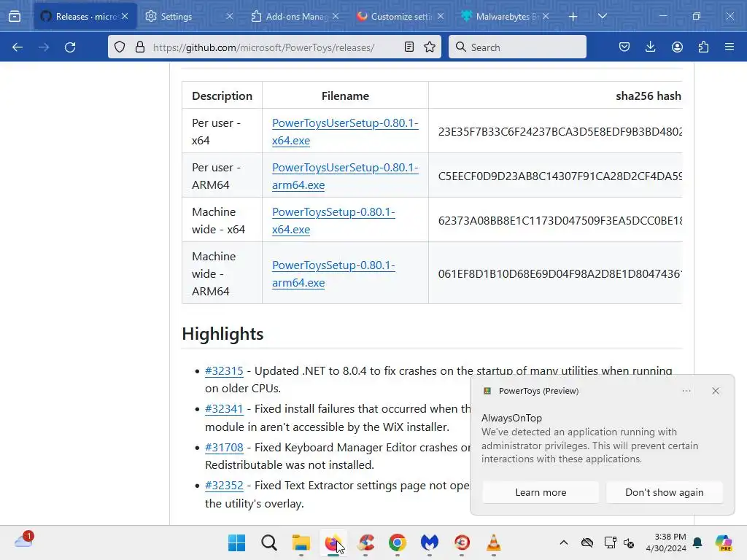Open the red circular app before VLC
This screenshot has width=747, height=560.
pos(462,542)
